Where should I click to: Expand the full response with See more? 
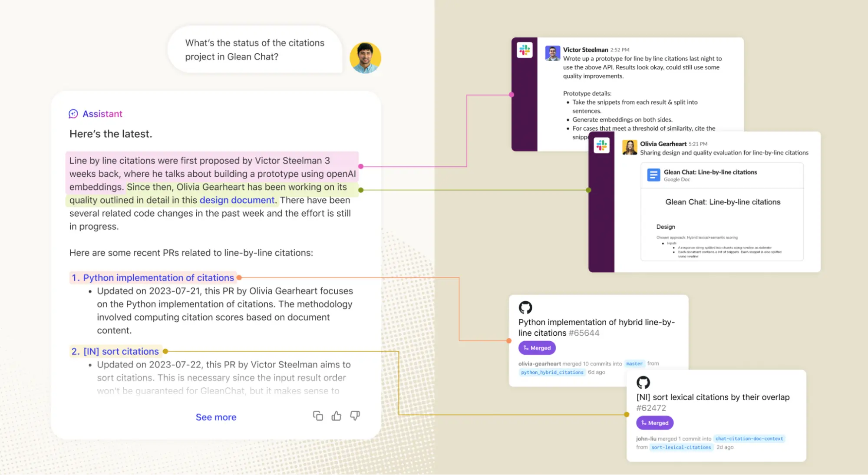216,417
